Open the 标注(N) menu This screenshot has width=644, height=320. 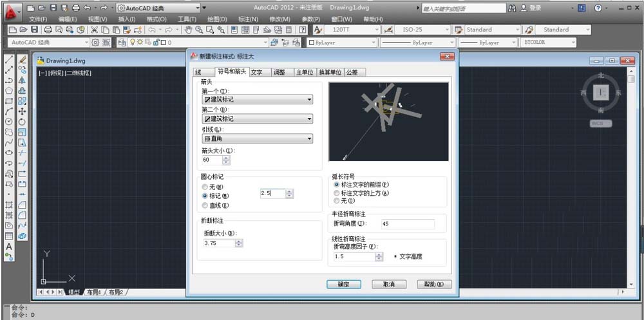coord(248,19)
